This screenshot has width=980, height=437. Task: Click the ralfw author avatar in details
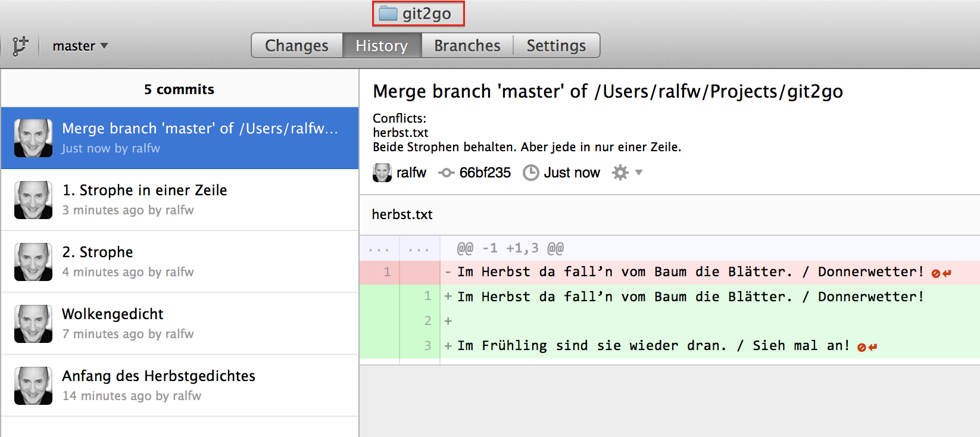[x=382, y=173]
